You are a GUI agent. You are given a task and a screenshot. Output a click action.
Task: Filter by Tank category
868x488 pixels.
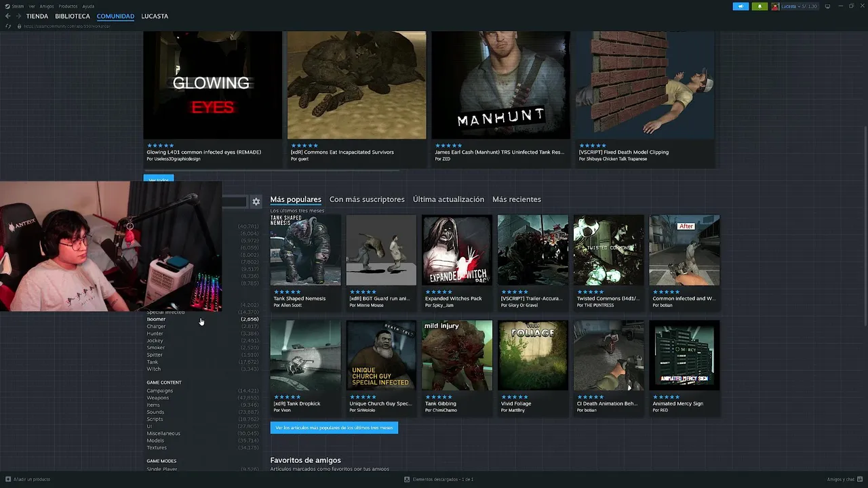point(152,362)
